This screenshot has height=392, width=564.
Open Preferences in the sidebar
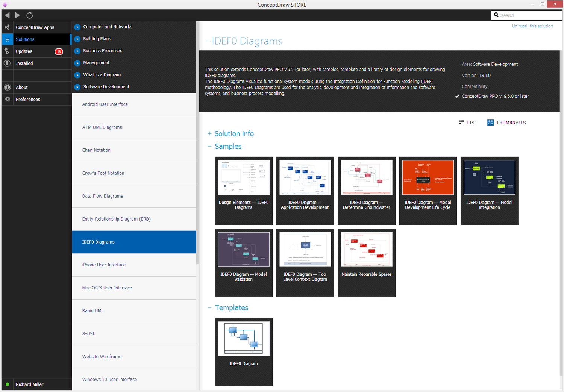28,100
